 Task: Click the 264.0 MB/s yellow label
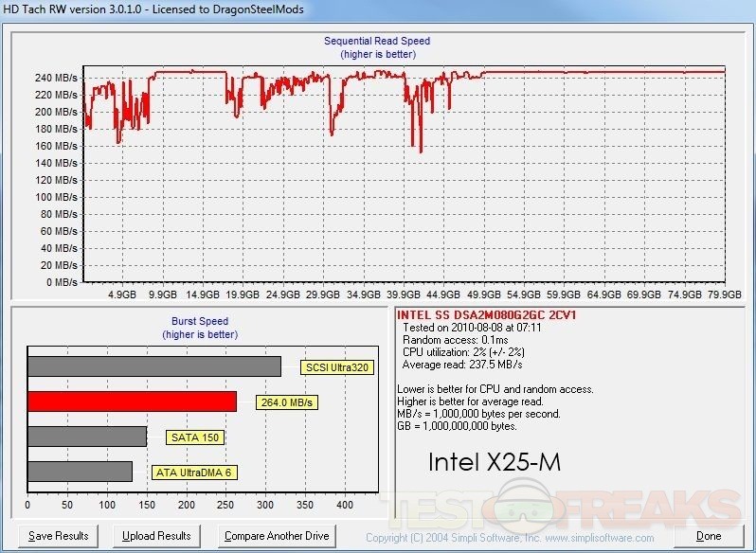click(286, 402)
